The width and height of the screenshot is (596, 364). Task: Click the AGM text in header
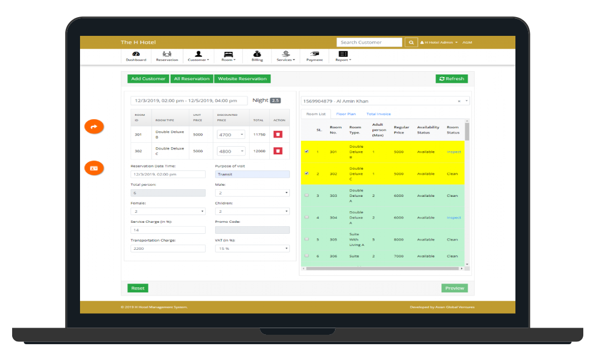pyautogui.click(x=467, y=42)
